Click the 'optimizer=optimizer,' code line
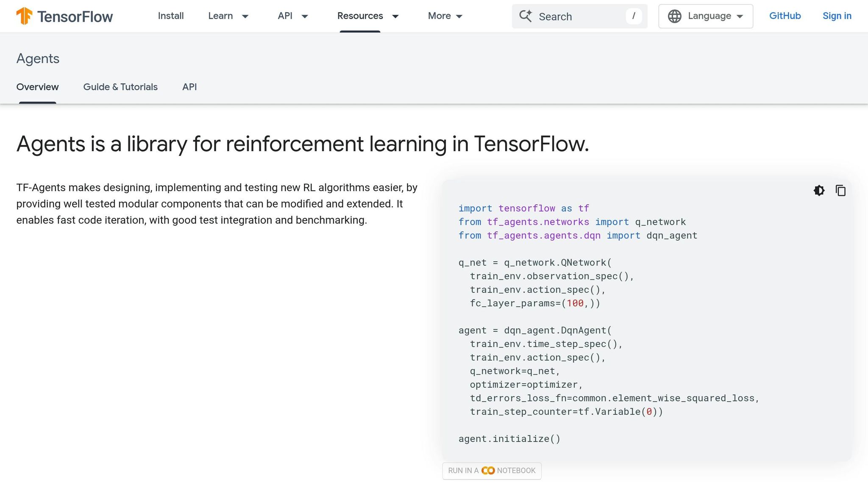This screenshot has width=868, height=488. [526, 385]
